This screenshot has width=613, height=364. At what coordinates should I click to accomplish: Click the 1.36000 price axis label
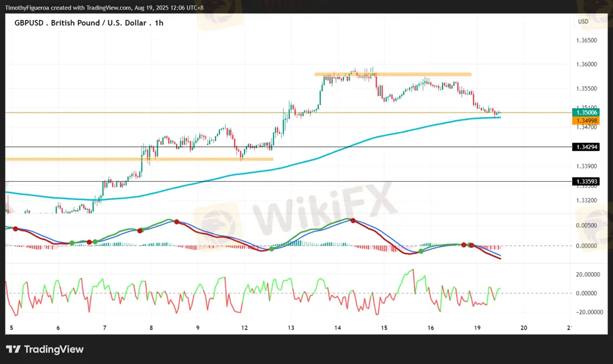(585, 65)
